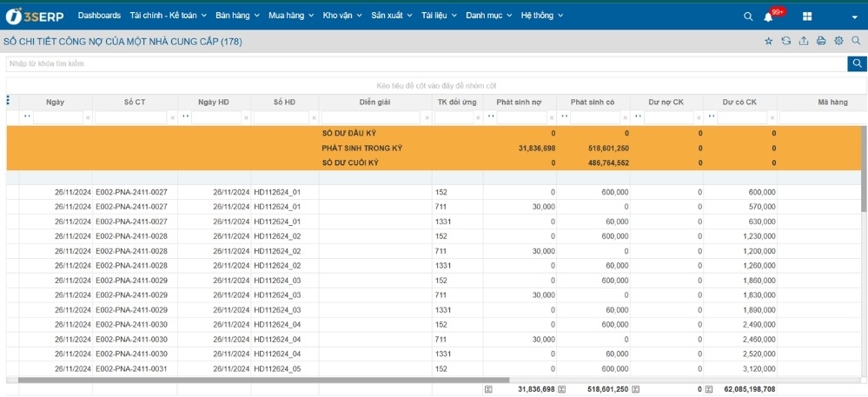
Task: Export the report using upload icon
Action: (804, 41)
